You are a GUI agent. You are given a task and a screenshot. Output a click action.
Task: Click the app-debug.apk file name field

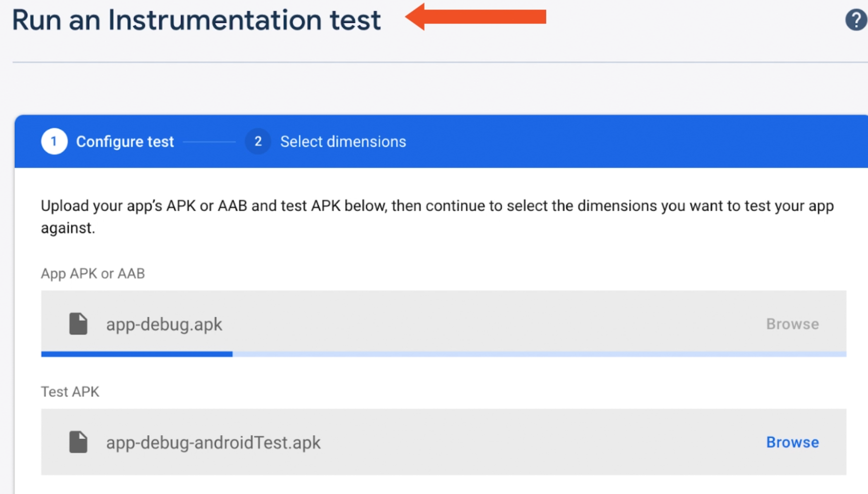coord(164,325)
